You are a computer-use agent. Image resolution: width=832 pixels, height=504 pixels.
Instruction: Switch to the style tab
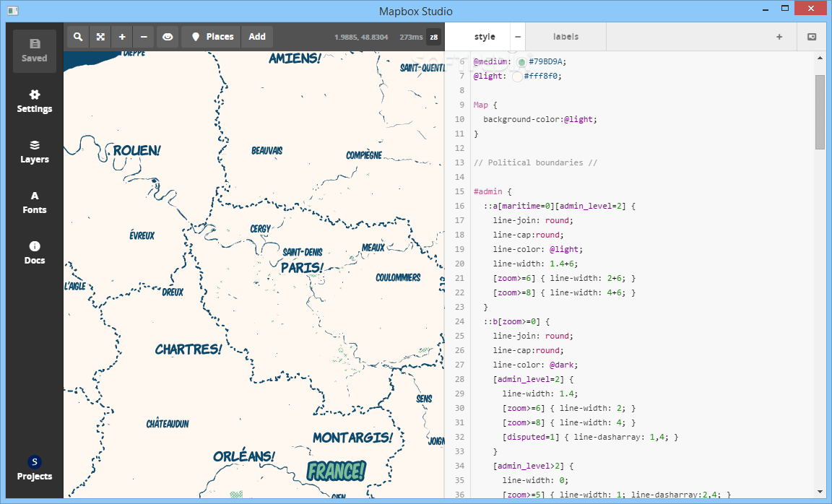[x=485, y=37]
